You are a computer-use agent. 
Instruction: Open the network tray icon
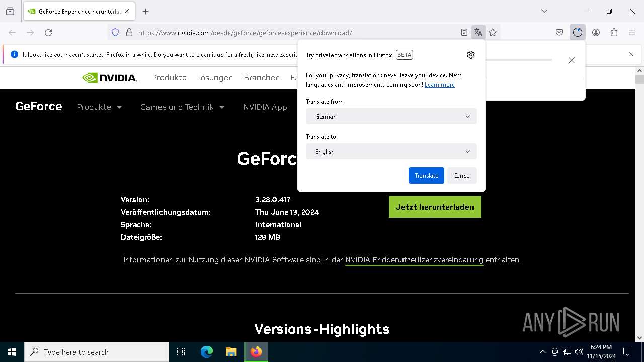click(x=567, y=352)
